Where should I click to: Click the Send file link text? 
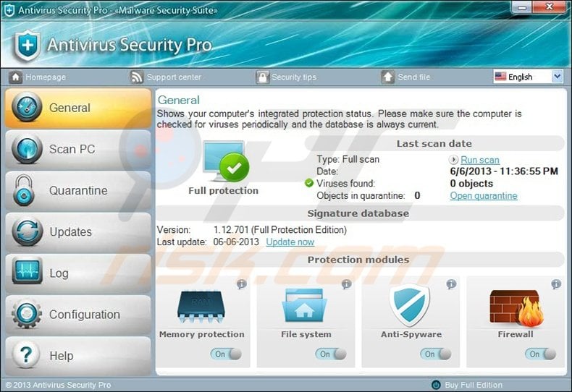coord(414,77)
